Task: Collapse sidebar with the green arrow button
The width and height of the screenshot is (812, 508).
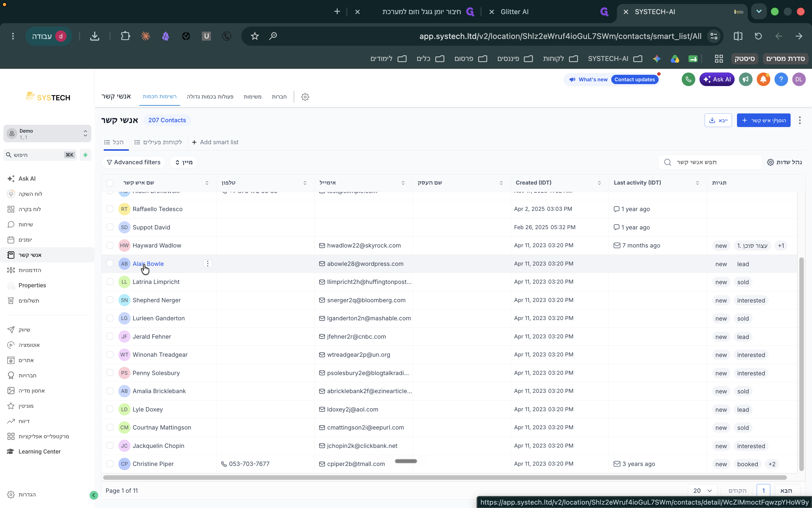Action: coord(94,495)
